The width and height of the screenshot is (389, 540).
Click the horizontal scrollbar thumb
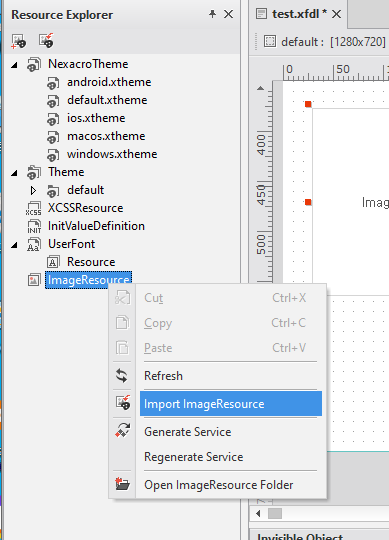275,513
